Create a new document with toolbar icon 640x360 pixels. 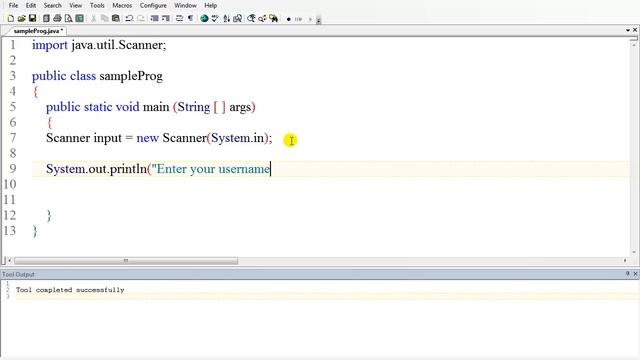(11, 18)
